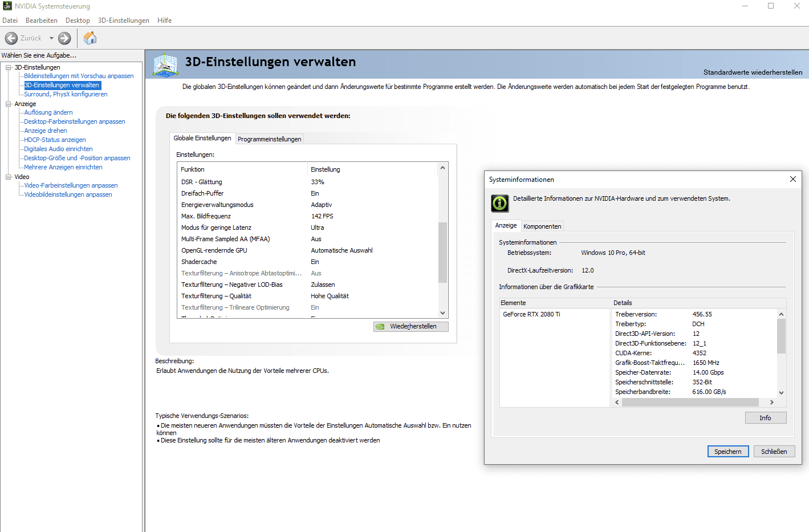Click the settings list scrollbar thumb
This screenshot has height=532, width=809.
coord(442,253)
